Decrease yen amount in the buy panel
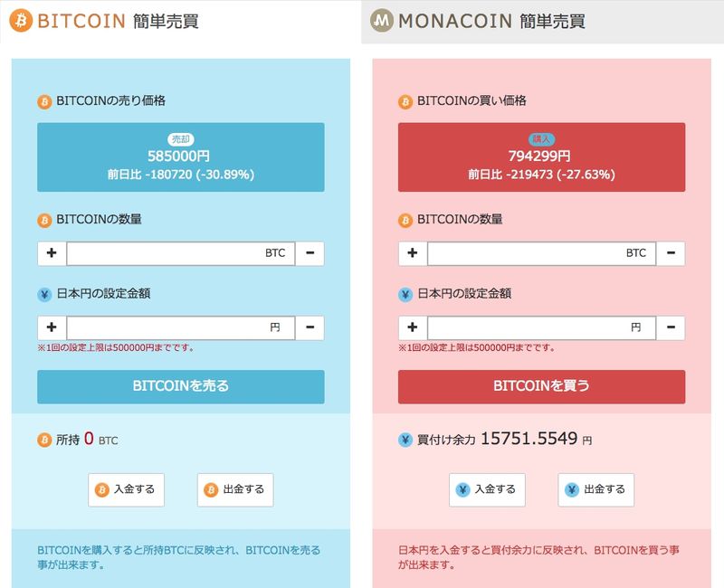The height and width of the screenshot is (588, 724). pos(671,327)
